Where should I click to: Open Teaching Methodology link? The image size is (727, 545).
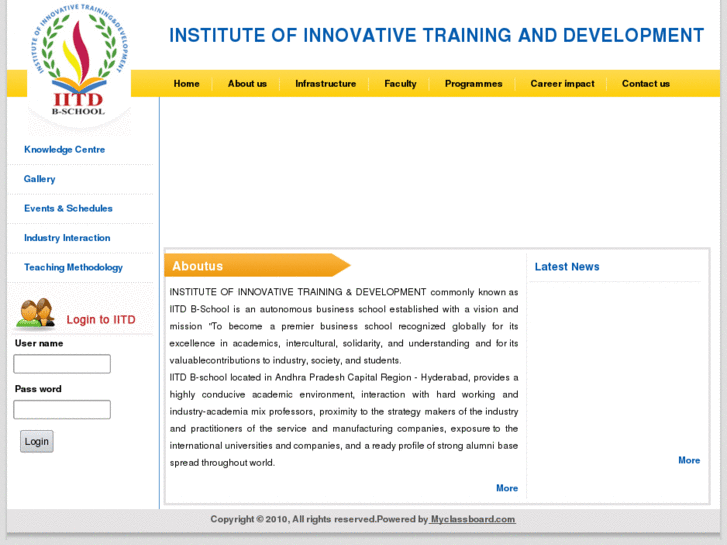tap(73, 268)
